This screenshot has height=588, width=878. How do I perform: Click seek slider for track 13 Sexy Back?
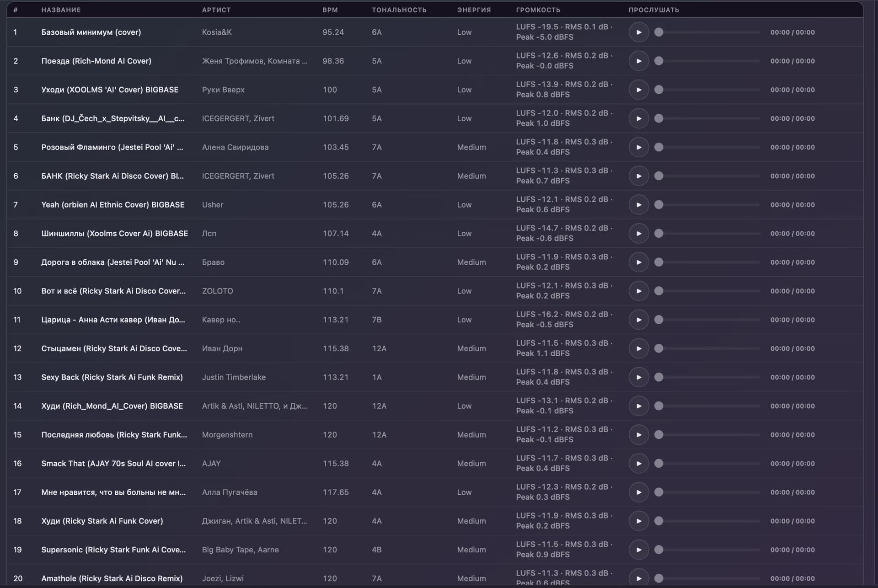point(707,377)
